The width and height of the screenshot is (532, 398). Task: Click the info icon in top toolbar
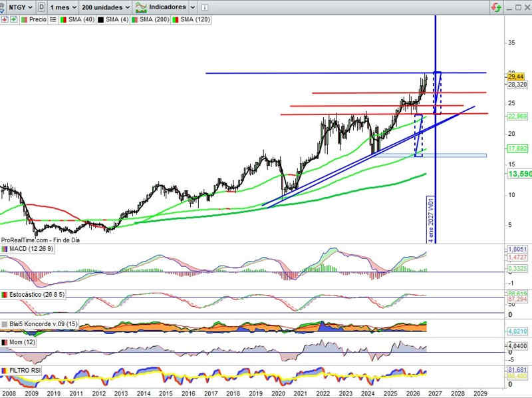tap(205, 7)
